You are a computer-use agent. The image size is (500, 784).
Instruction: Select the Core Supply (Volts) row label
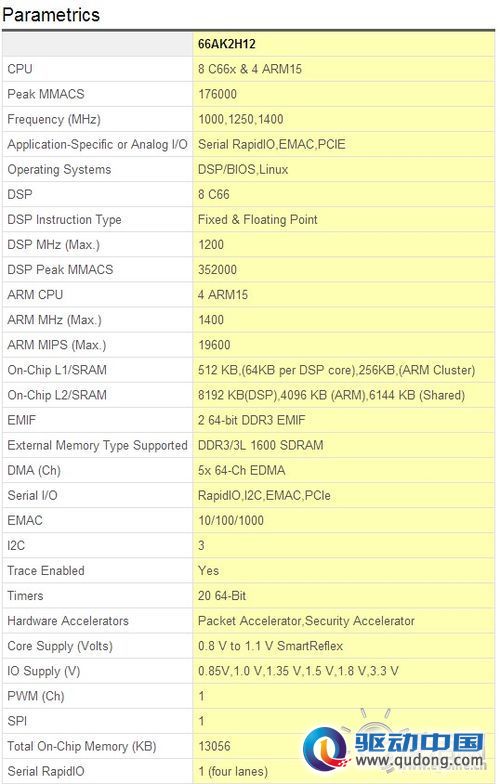point(60,646)
